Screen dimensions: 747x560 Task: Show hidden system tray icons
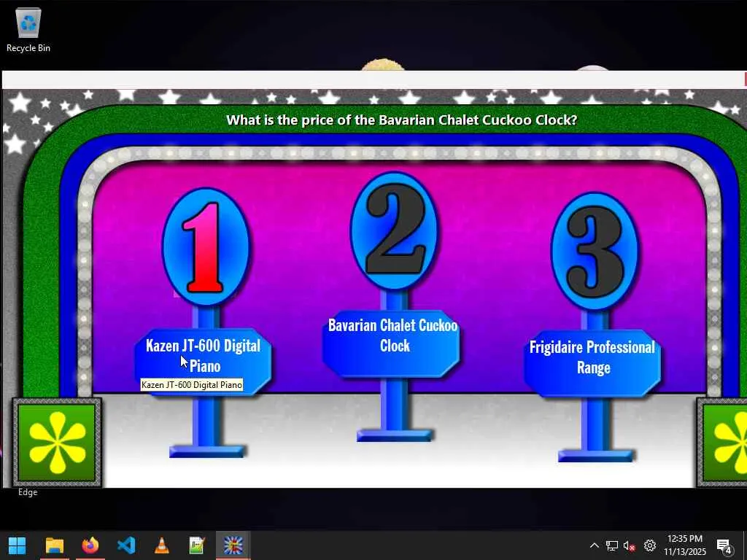[594, 545]
